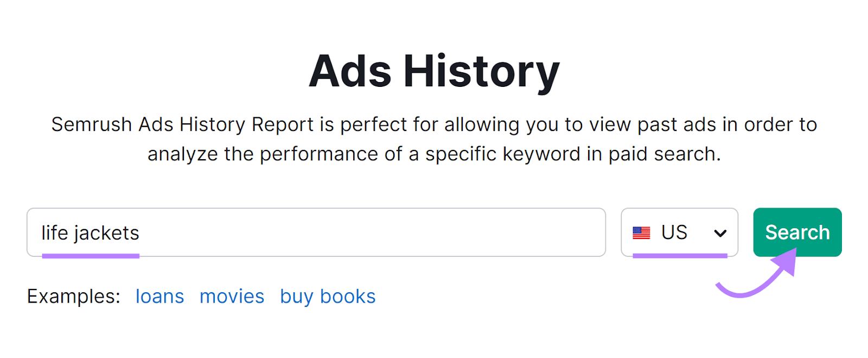Click the Search button
Screen dimensions: 868x358
click(x=797, y=233)
